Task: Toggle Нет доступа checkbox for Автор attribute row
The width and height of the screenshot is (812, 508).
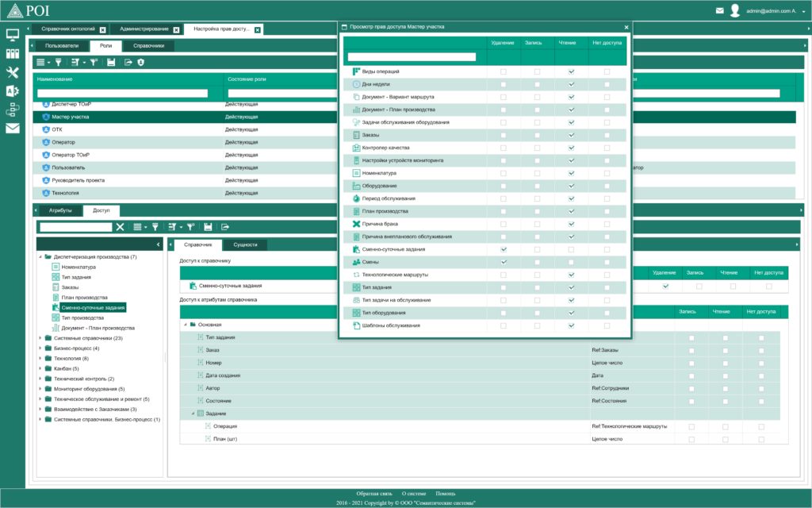Action: [761, 388]
